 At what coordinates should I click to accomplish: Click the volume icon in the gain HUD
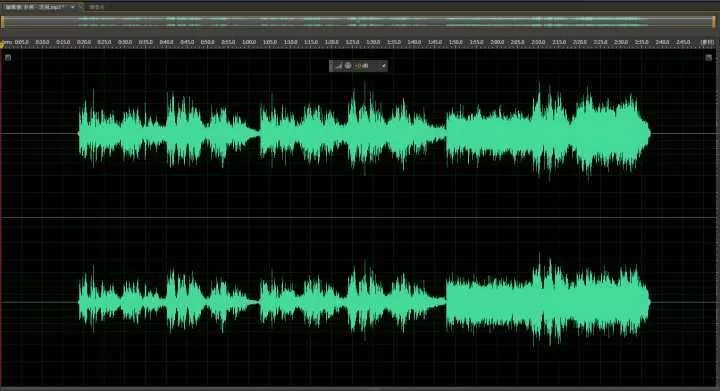pyautogui.click(x=339, y=66)
